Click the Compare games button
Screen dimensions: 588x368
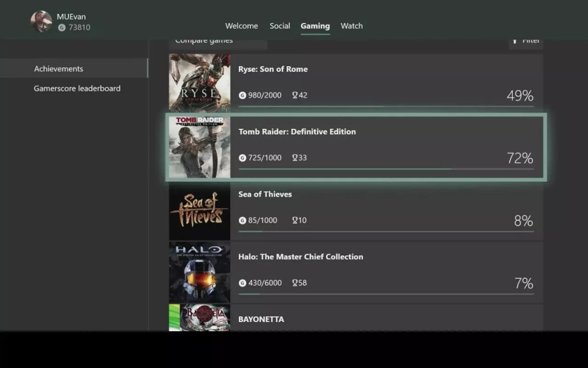[218, 42]
